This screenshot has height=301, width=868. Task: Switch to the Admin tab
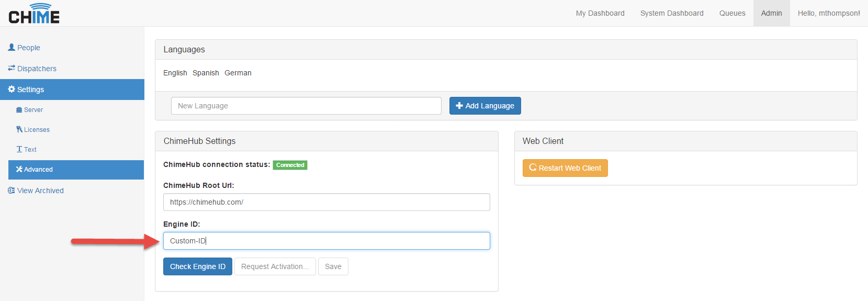click(771, 13)
